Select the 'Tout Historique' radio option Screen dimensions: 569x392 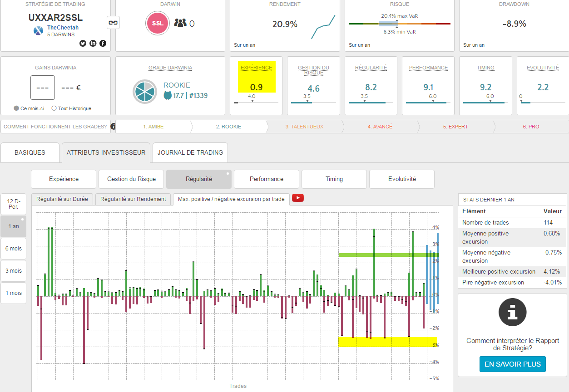pyautogui.click(x=54, y=108)
